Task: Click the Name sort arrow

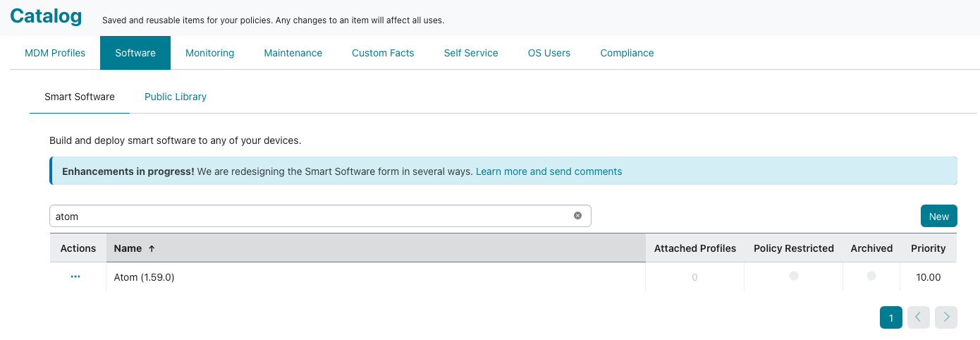Action: (x=152, y=248)
